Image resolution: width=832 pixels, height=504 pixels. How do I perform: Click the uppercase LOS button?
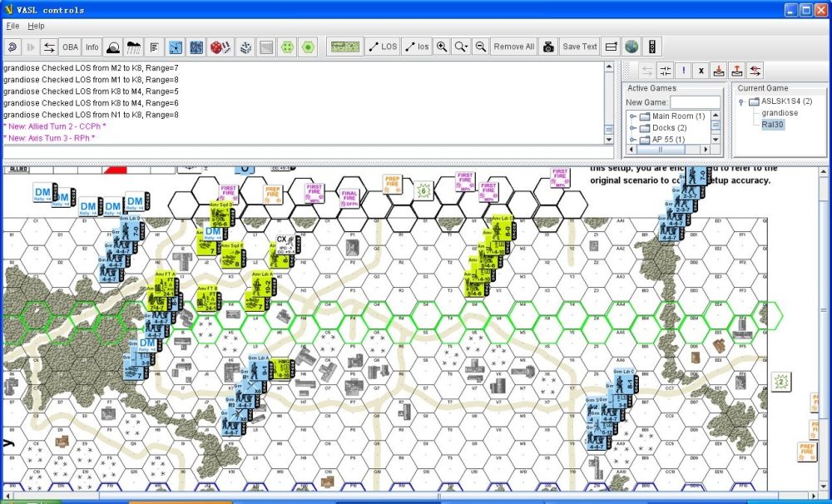click(x=383, y=47)
